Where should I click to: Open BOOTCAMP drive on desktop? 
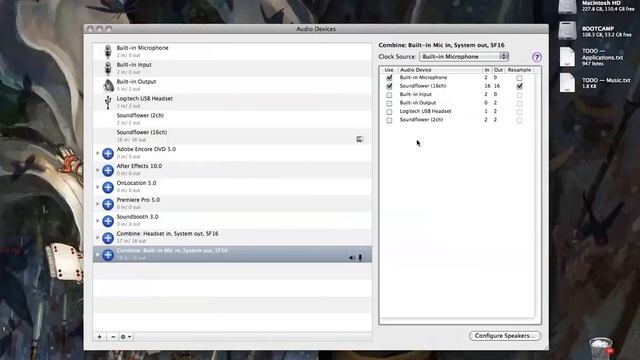(x=567, y=31)
